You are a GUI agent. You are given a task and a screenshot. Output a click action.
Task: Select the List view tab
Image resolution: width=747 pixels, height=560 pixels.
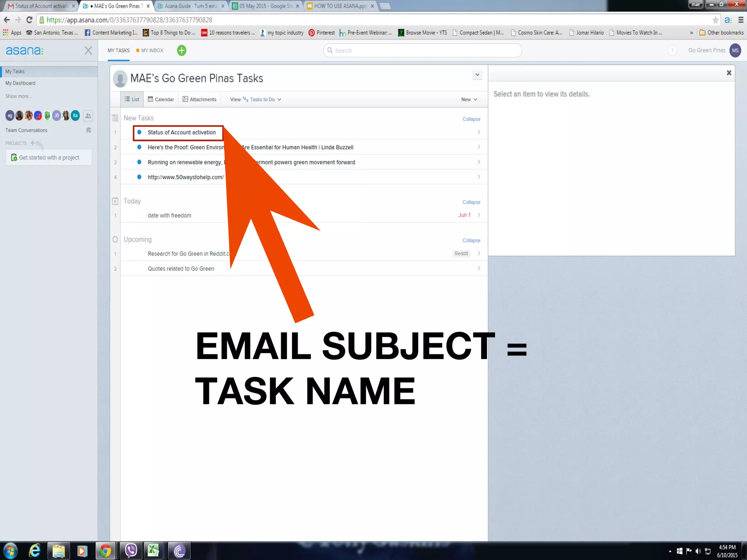coord(132,100)
